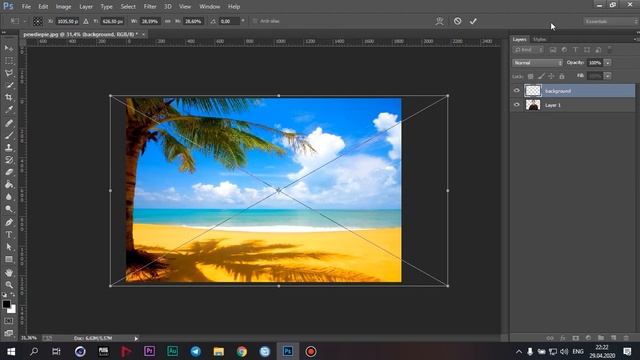Toggle maintain aspect ratio link

[x=167, y=21]
